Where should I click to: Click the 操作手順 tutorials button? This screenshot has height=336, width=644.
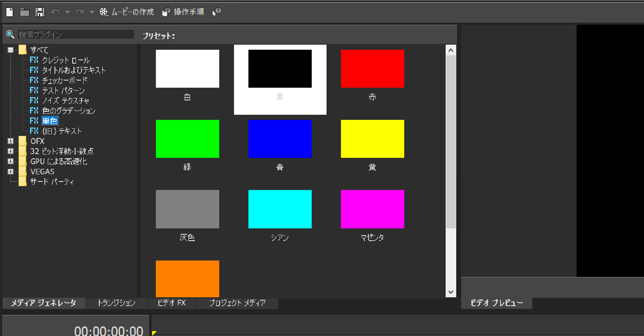pyautogui.click(x=183, y=12)
